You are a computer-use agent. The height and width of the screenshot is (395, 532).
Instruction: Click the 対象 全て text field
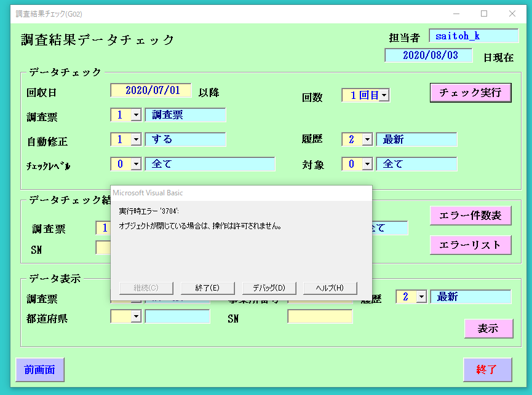coord(416,164)
